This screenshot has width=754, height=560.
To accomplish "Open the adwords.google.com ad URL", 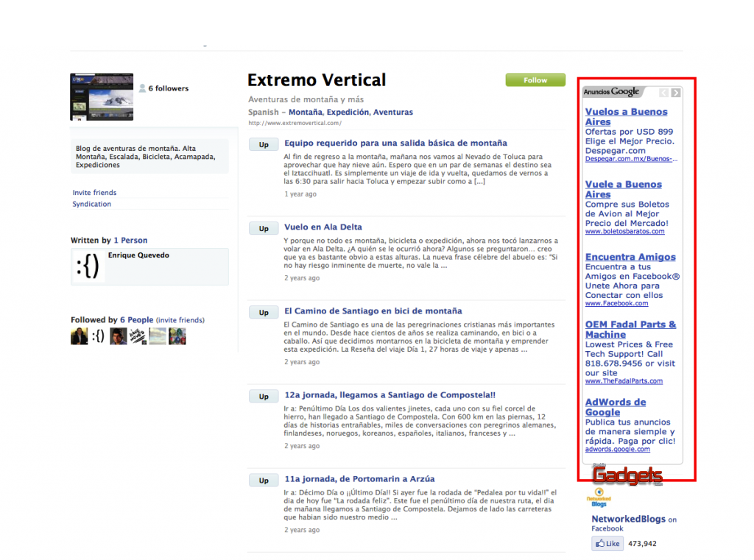I will [x=618, y=450].
